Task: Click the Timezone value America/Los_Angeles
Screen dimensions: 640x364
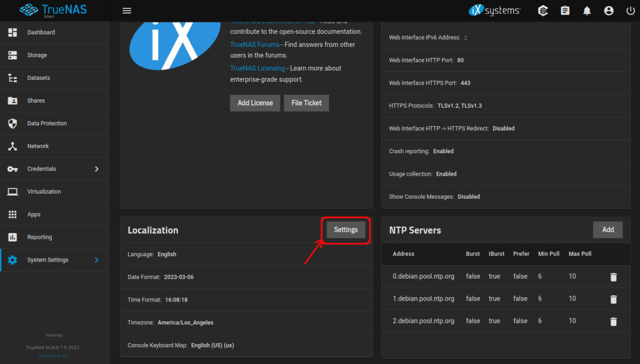Action: click(x=185, y=323)
